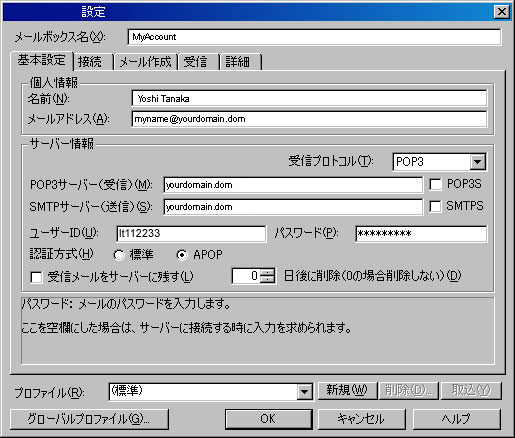Select the 受信 tab

pyautogui.click(x=199, y=62)
